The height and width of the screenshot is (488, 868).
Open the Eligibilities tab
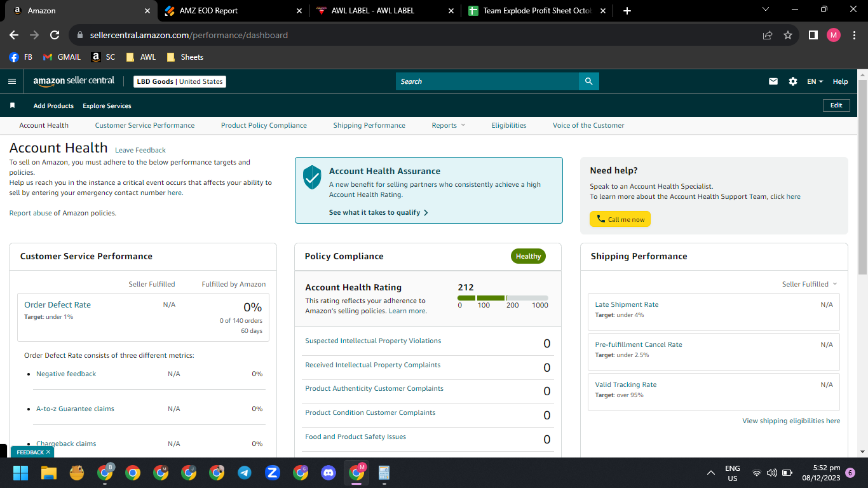(509, 125)
